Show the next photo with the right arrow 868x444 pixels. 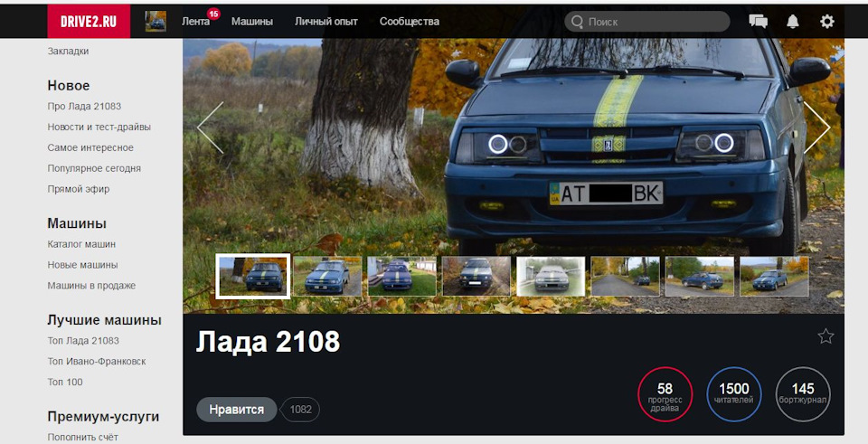[816, 128]
